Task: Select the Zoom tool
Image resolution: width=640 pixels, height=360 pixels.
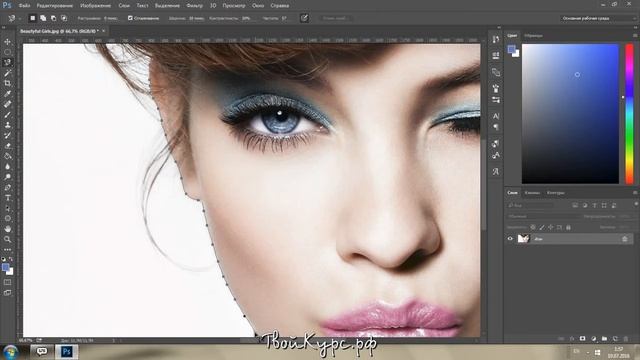Action: coord(7,239)
